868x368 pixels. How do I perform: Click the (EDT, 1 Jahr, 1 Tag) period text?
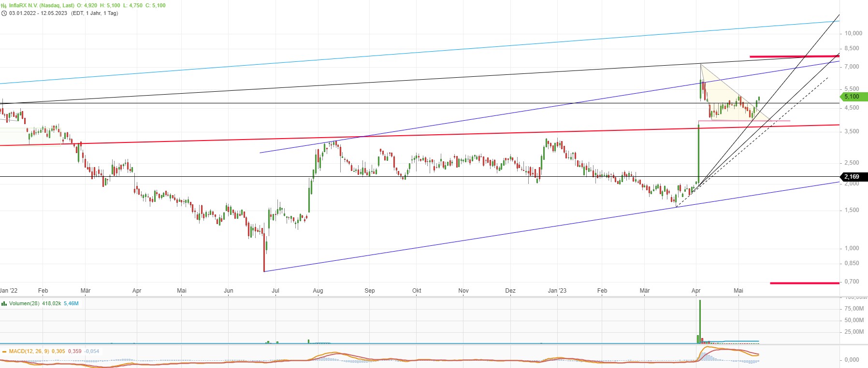pos(95,13)
